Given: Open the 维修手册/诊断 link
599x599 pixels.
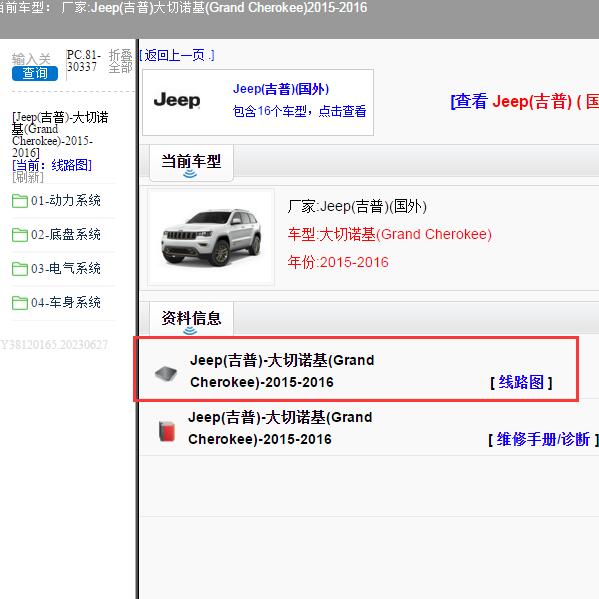Looking at the screenshot, I should click(543, 439).
